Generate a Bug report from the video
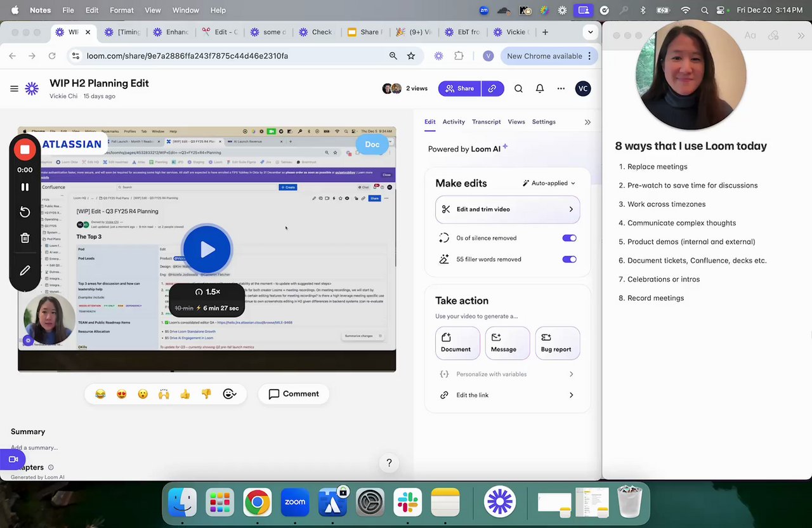The image size is (812, 528). (x=558, y=343)
